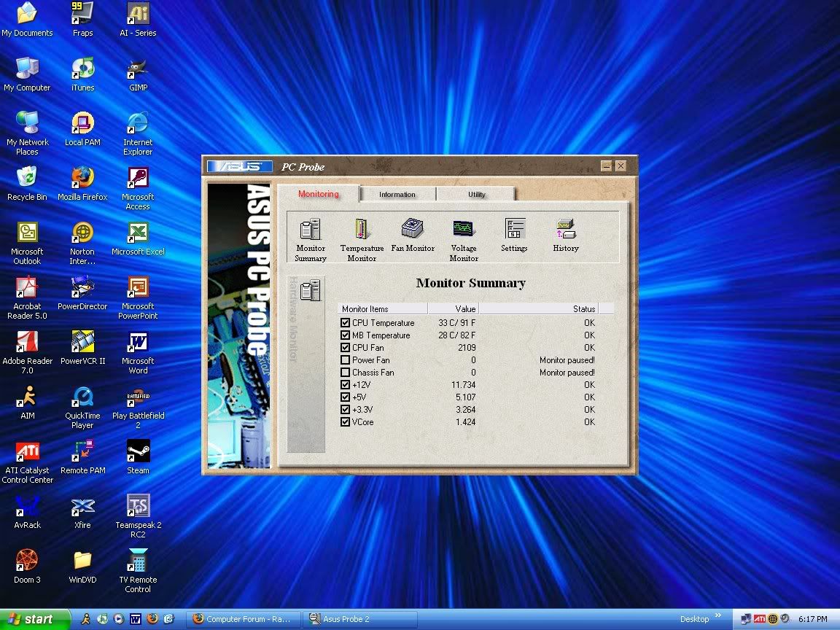
Task: Uncheck the CPU Fan monitor checkbox
Action: (345, 348)
